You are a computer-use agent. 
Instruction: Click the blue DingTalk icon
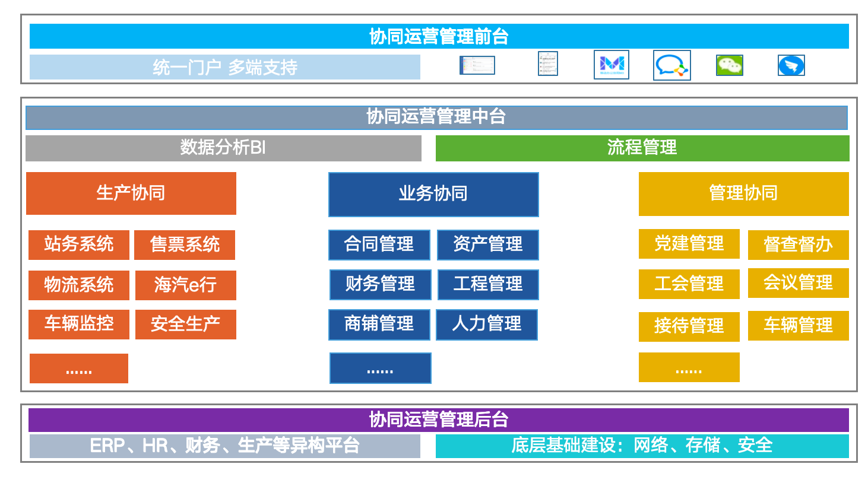coord(791,65)
